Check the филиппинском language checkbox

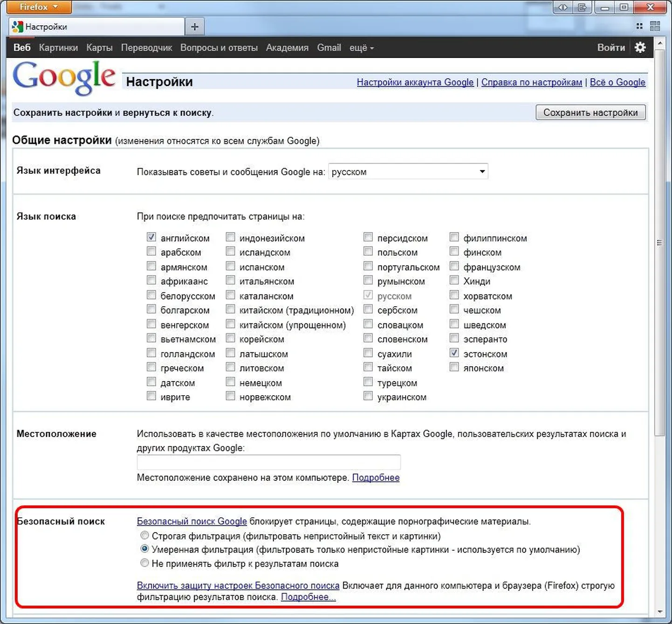[454, 237]
